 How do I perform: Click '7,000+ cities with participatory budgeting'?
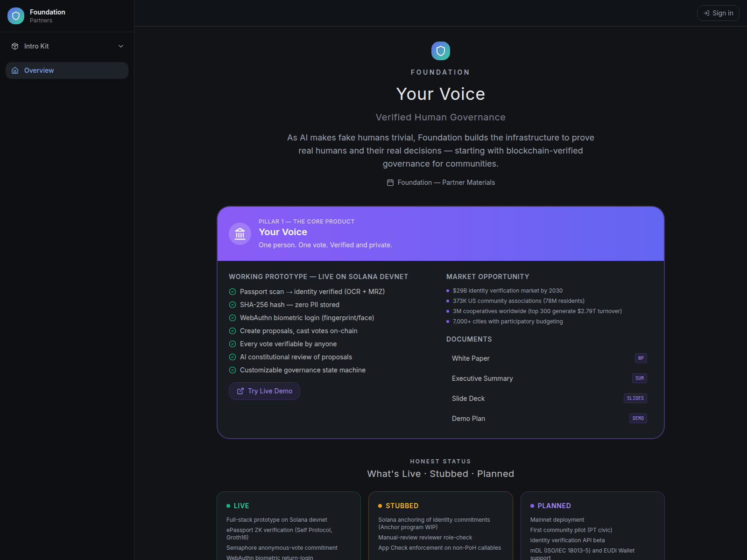(508, 322)
